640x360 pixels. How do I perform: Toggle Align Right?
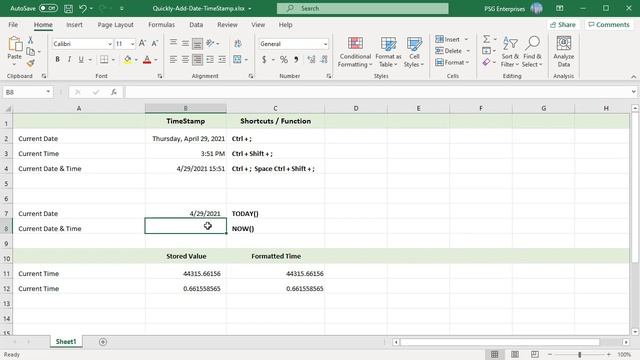(x=197, y=60)
